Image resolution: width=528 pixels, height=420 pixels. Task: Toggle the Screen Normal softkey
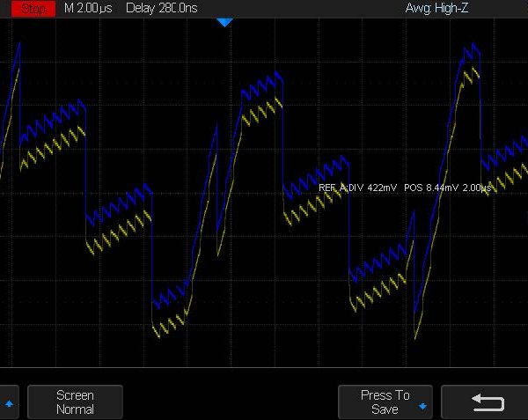pyautogui.click(x=75, y=402)
